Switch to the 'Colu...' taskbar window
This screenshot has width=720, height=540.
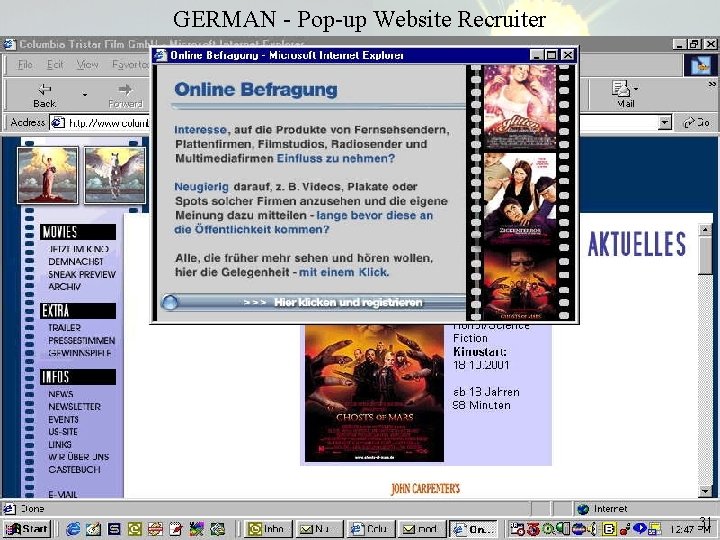[x=369, y=529]
